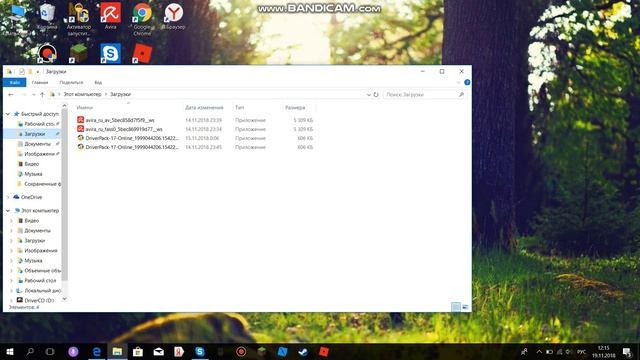Expand the OneDrive tree node

click(x=8, y=197)
